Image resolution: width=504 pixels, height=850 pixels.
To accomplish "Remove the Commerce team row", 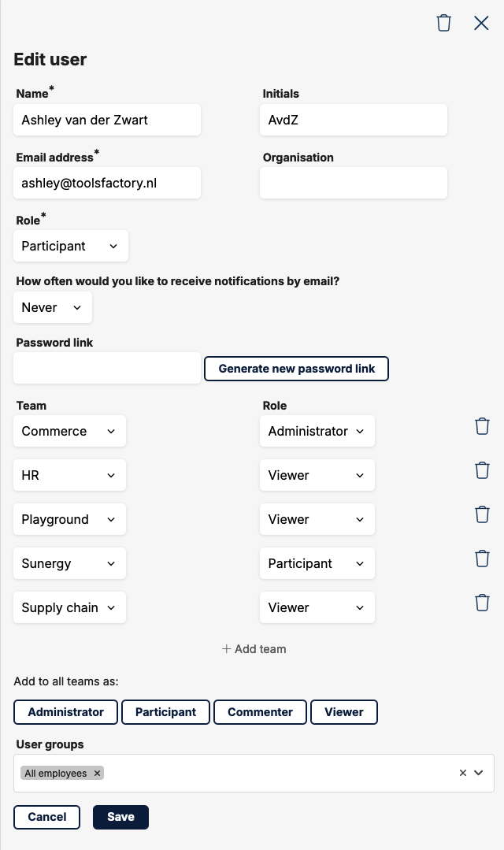I will [x=482, y=427].
